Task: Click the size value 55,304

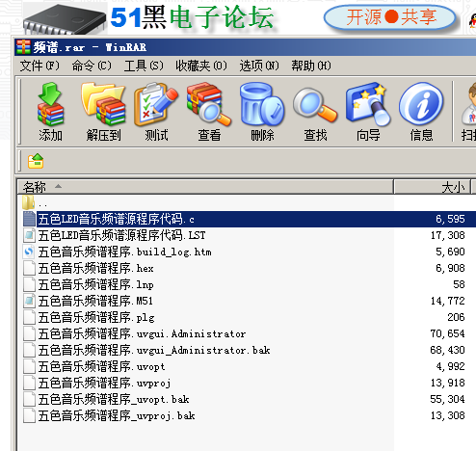Action: point(448,399)
